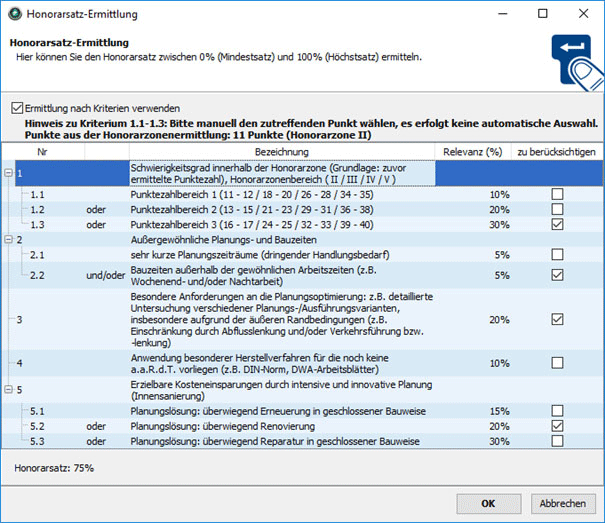Click the Abbrechen button

pos(563,503)
